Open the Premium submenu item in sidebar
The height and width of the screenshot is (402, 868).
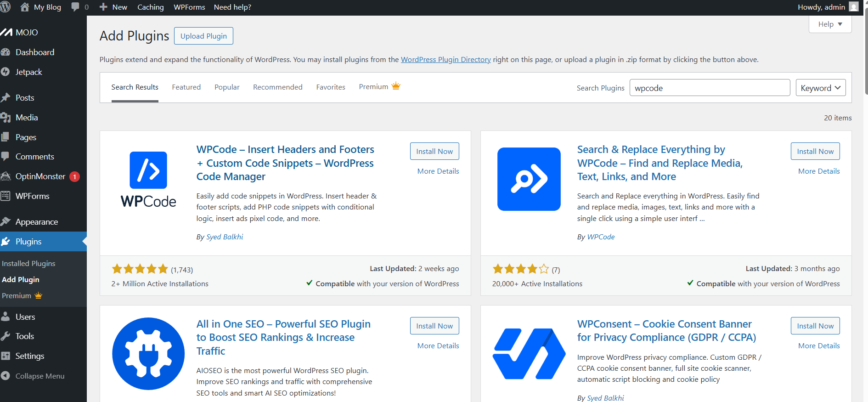click(22, 295)
